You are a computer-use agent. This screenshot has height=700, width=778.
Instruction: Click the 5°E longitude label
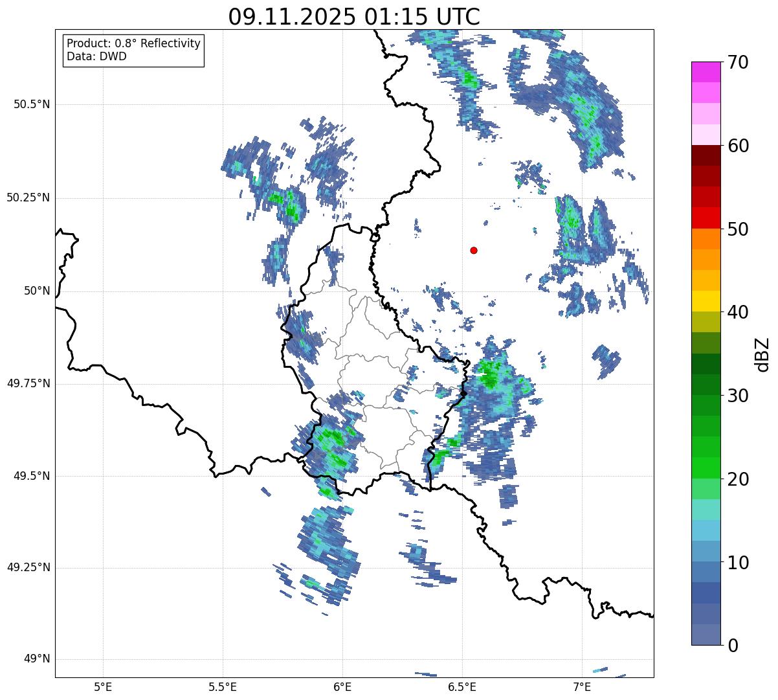103,686
